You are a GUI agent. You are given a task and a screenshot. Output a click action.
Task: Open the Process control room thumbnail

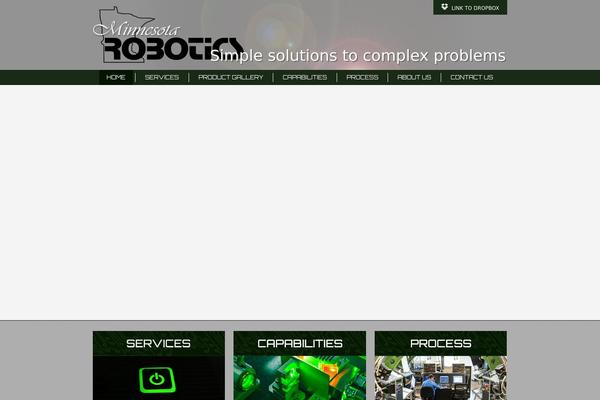440,378
